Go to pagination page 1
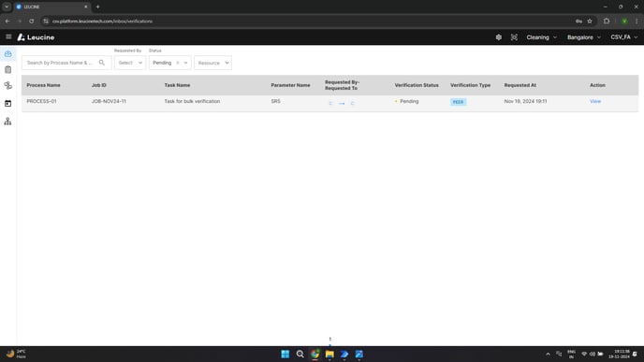 click(329, 339)
